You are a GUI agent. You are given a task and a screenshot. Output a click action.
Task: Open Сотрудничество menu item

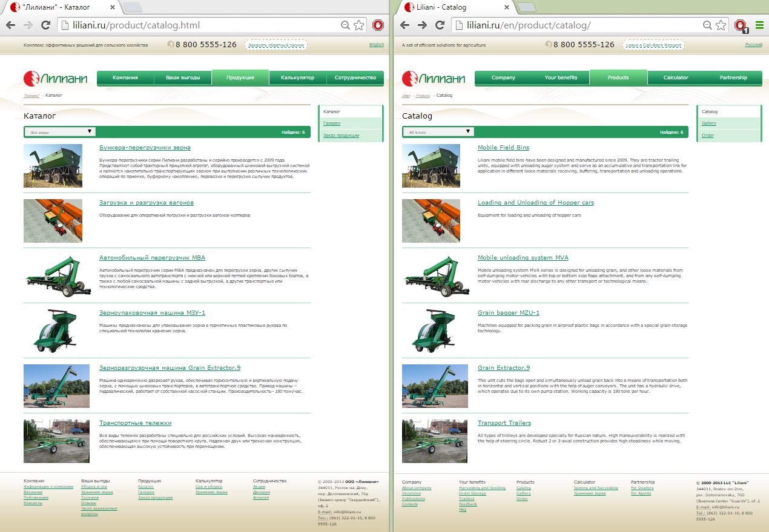tap(355, 77)
